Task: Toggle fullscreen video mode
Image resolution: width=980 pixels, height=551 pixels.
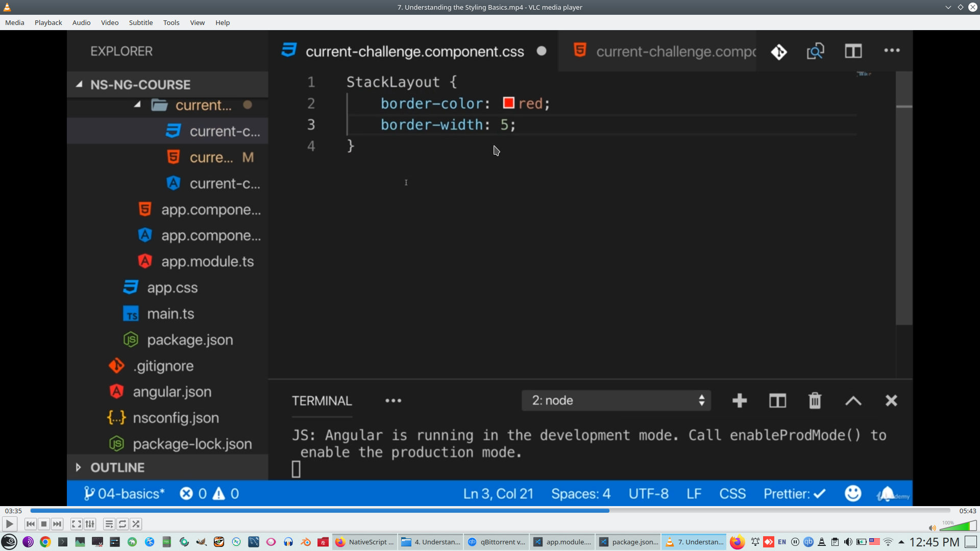Action: (x=76, y=524)
